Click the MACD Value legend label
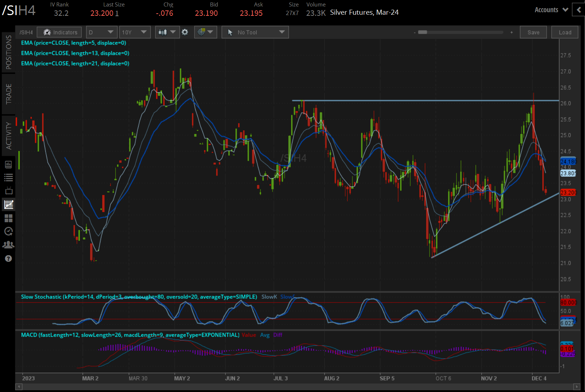 click(249, 335)
